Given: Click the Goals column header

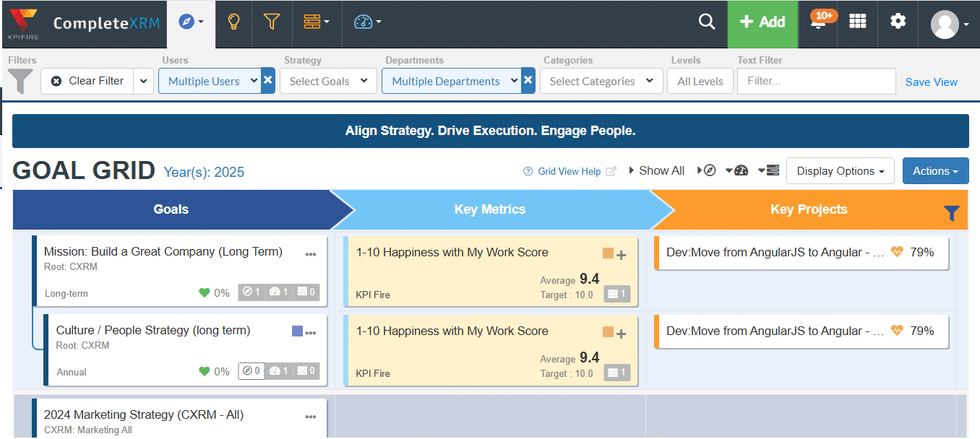Looking at the screenshot, I should point(171,209).
